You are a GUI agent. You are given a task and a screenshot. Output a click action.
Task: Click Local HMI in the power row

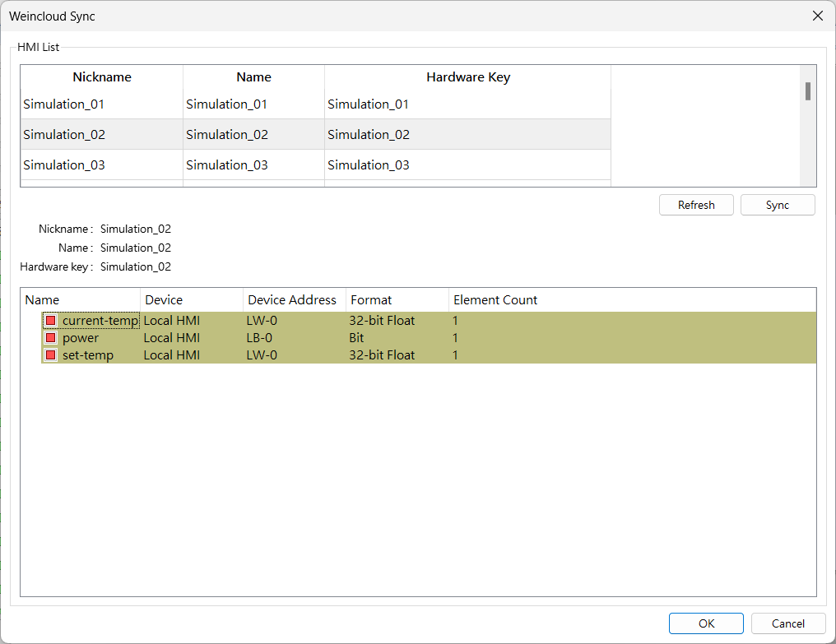(172, 337)
